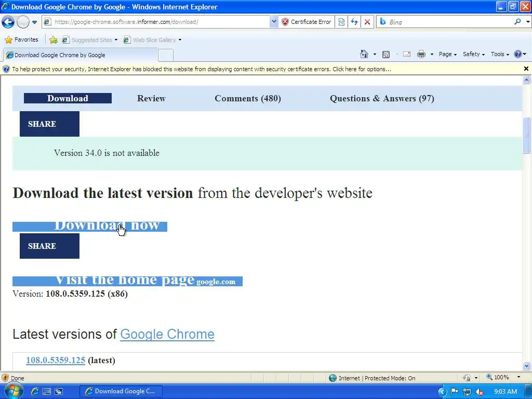Select the Download Google Chrome browser tab
The image size is (532, 399).
(81, 55)
